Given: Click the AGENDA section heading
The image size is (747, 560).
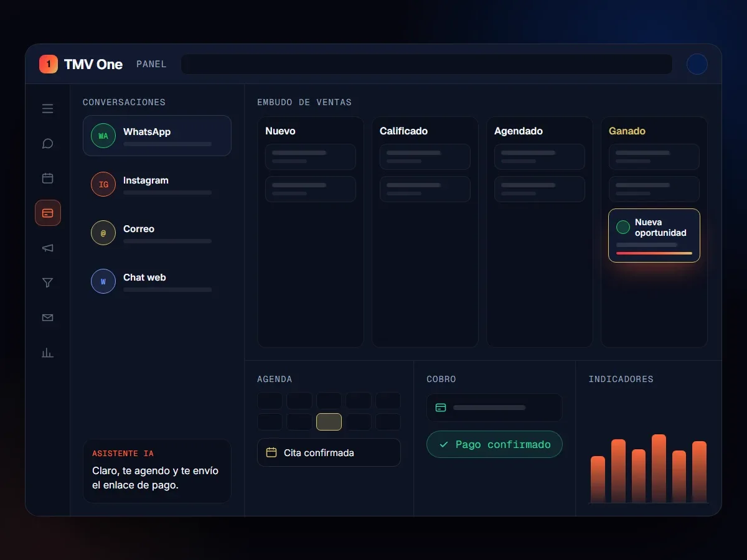Looking at the screenshot, I should tap(275, 379).
